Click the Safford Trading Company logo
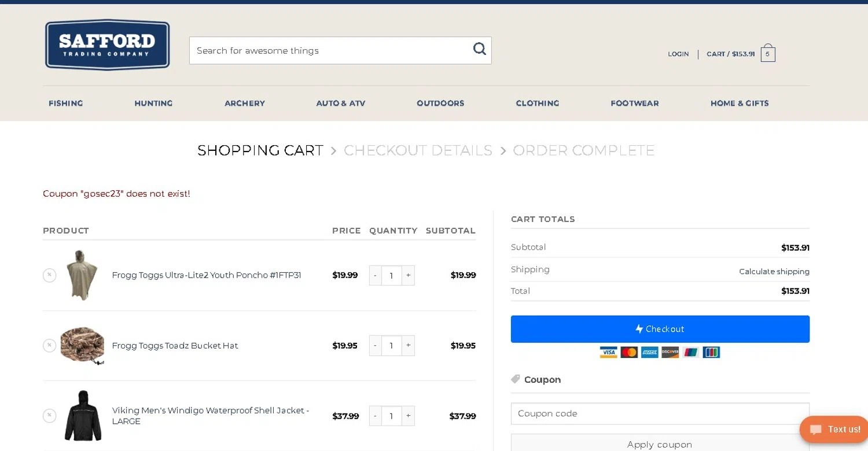This screenshot has height=451, width=868. click(108, 45)
